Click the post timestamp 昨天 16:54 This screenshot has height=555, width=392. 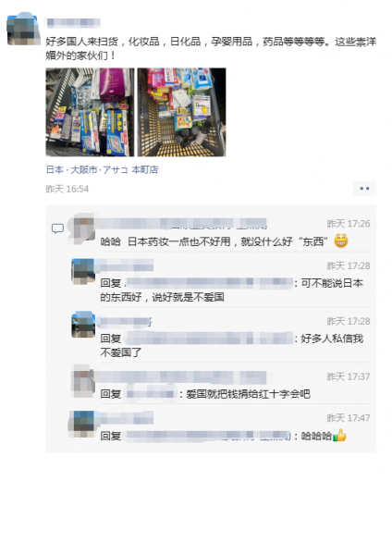pyautogui.click(x=67, y=189)
